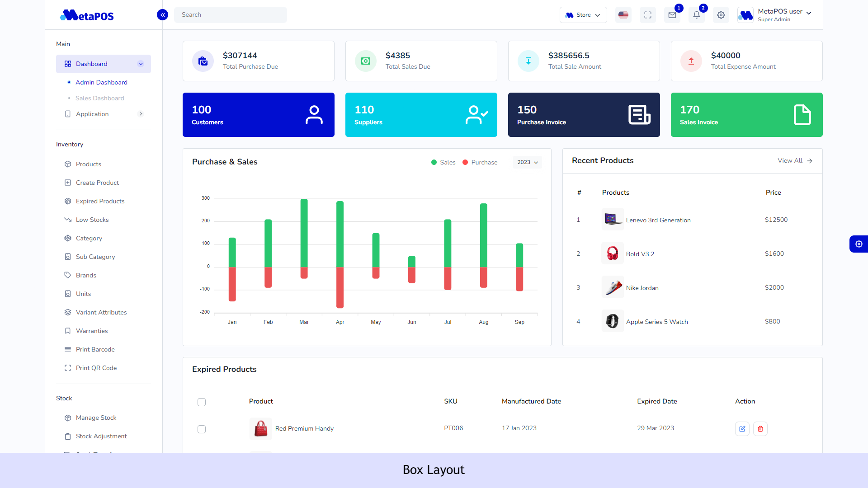Screen dimensions: 868x488
Task: Click the Total Sales Due money icon
Action: (366, 61)
